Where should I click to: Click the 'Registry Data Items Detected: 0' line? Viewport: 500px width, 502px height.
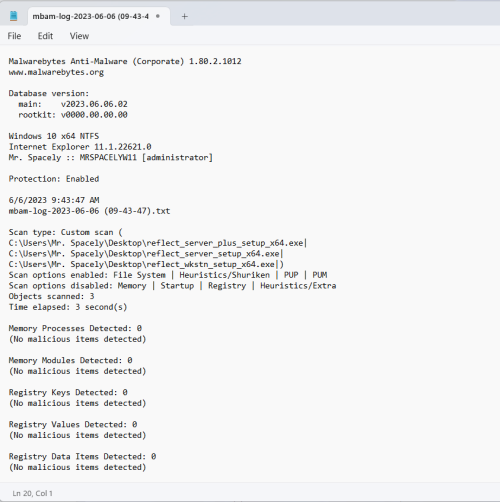tap(82, 456)
